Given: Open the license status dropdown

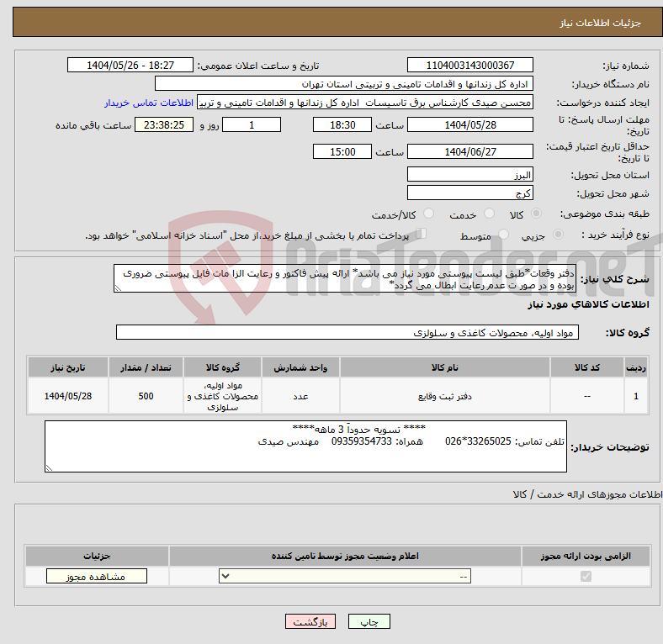Looking at the screenshot, I should 345,576.
